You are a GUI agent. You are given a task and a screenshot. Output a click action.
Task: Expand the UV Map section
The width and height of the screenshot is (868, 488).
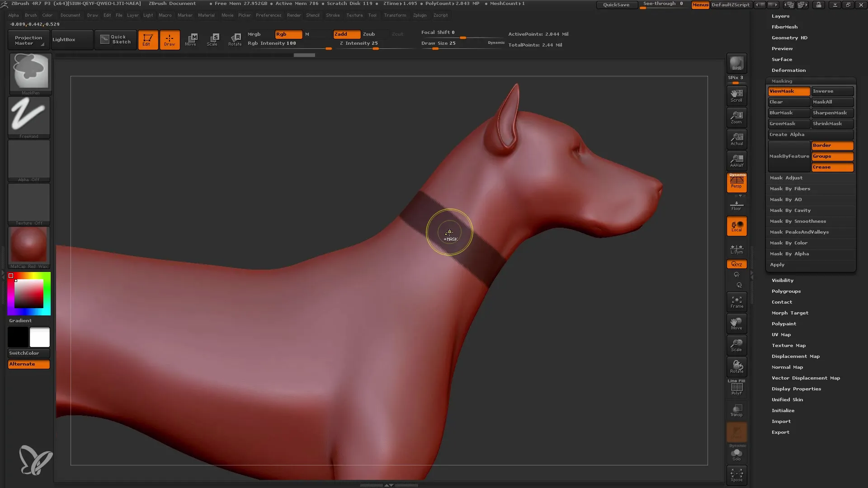tap(781, 334)
